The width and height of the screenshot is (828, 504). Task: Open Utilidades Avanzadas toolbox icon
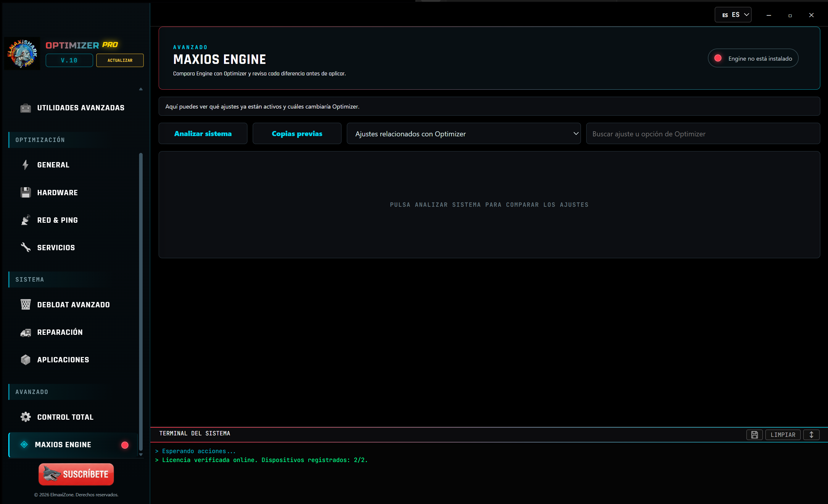tap(25, 108)
